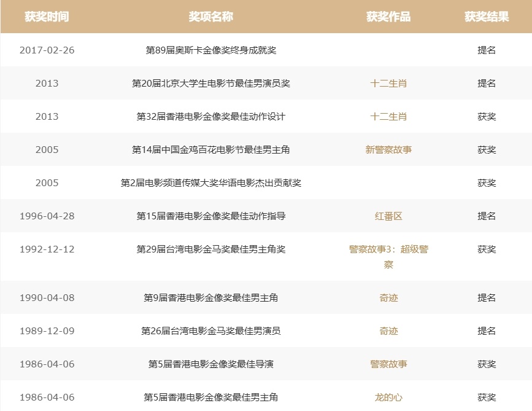
Task: Click the 第14届中国金鸡百花电影节最佳男主角 text
Action: pyautogui.click(x=210, y=149)
